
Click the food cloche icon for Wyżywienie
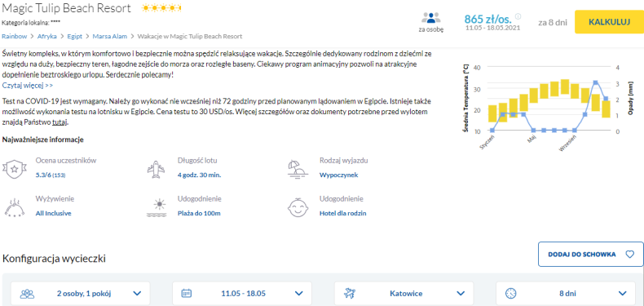coord(15,207)
